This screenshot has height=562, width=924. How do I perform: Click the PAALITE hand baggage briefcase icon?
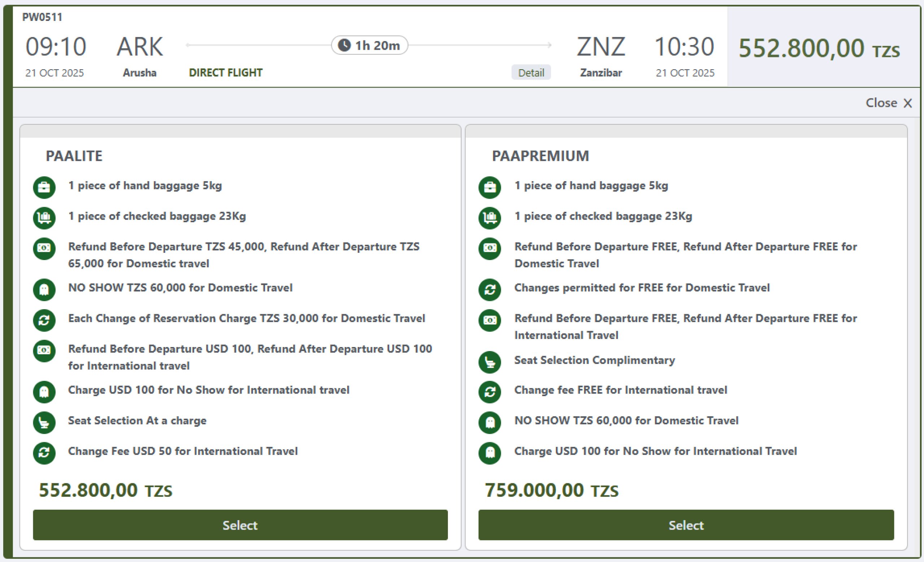click(44, 187)
